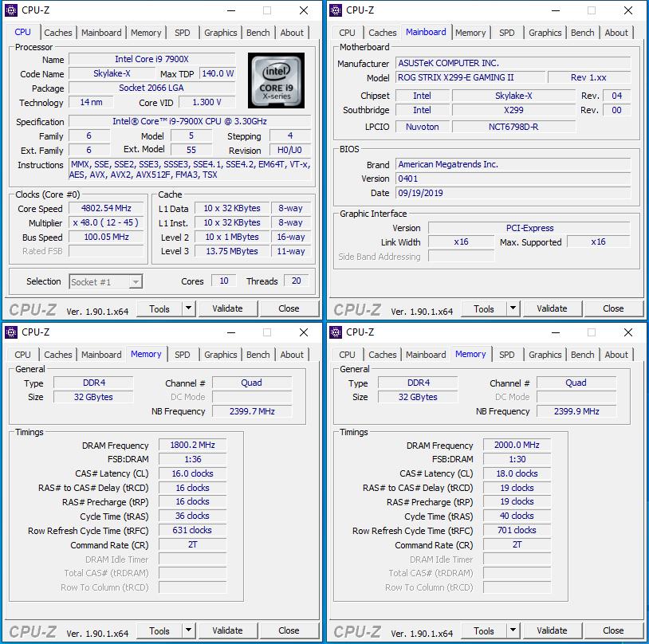Switch to Caches tab in the CPU window
649x644 pixels.
(58, 33)
